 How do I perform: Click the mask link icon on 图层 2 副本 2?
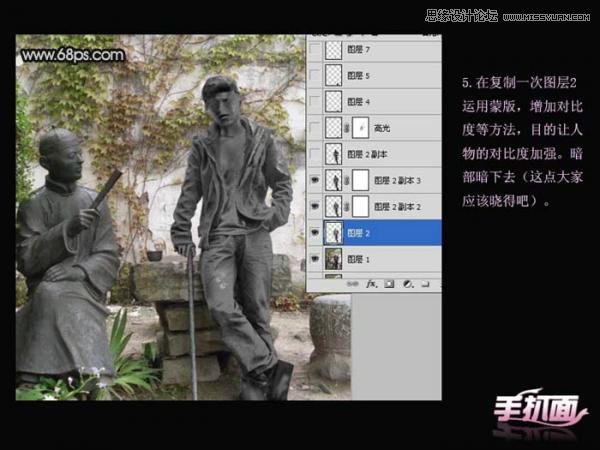[x=346, y=207]
